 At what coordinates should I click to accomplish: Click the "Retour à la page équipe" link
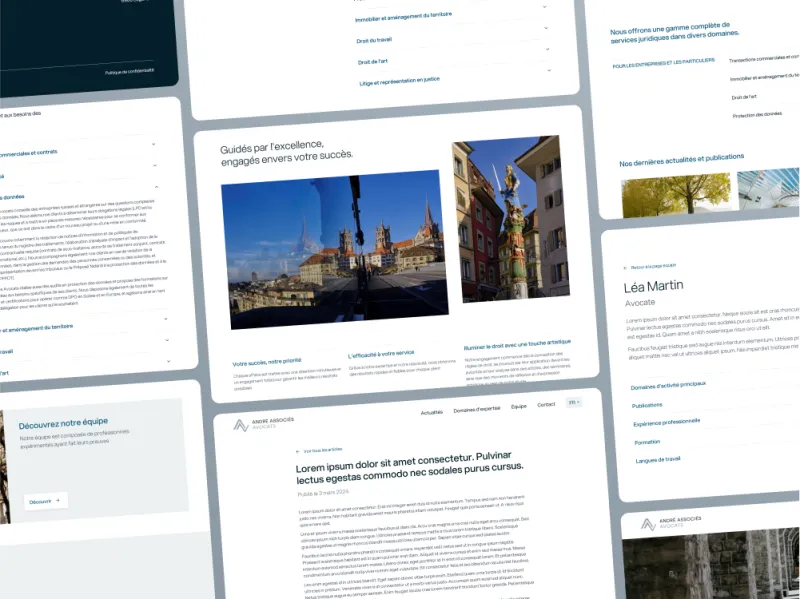tap(653, 266)
